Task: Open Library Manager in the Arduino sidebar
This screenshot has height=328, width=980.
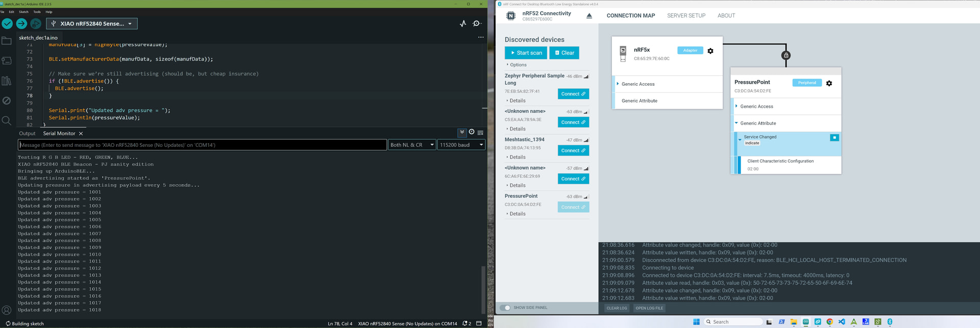Action: pyautogui.click(x=7, y=81)
